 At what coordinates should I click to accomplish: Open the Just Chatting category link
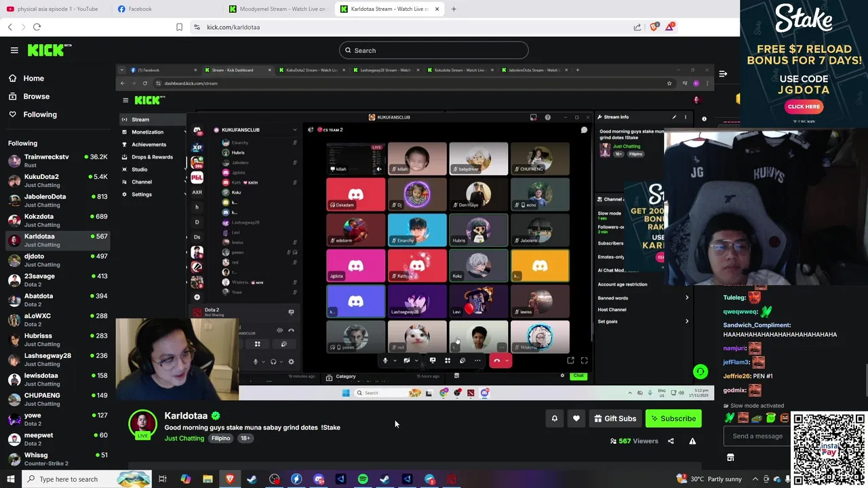184,439
